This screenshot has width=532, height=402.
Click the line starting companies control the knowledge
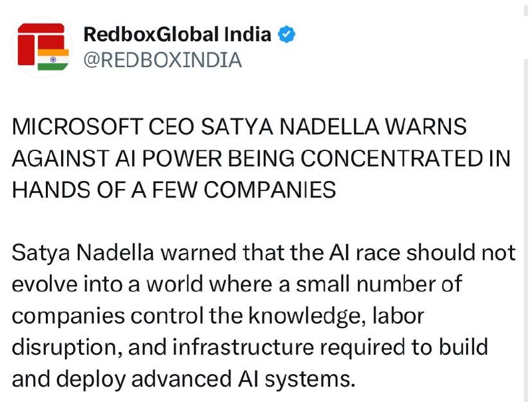click(218, 316)
